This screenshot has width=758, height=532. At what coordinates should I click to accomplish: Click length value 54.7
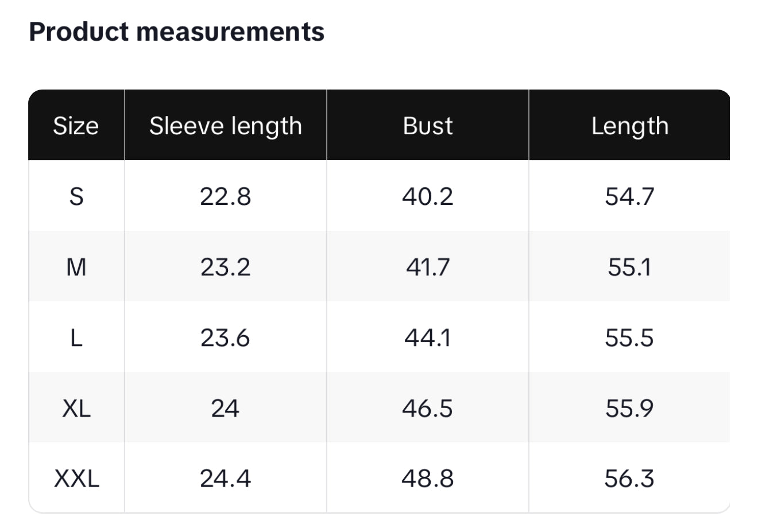(x=630, y=197)
